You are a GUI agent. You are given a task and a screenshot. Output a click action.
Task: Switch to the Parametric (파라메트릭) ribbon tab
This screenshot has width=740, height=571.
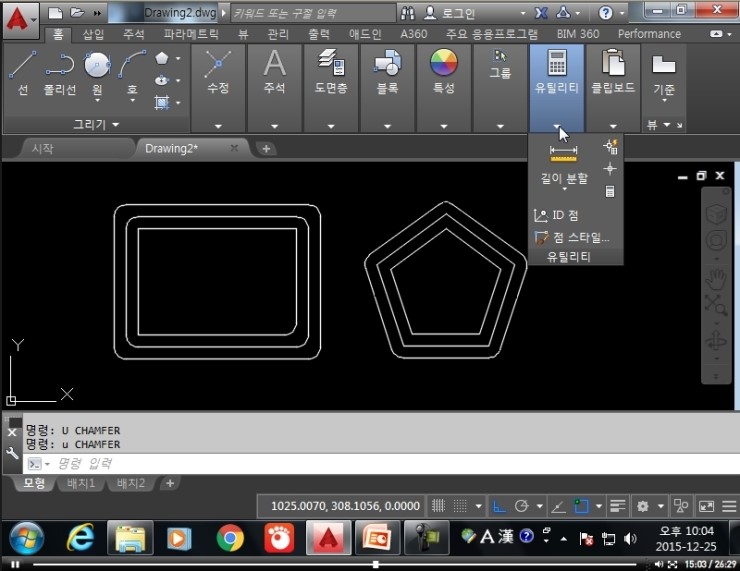click(191, 34)
